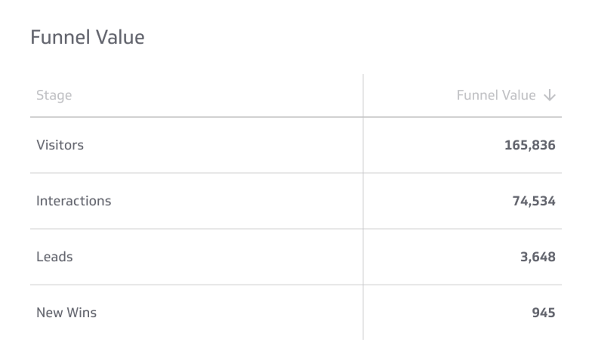Select the New Wins stage row
592x364 pixels.
202,312
